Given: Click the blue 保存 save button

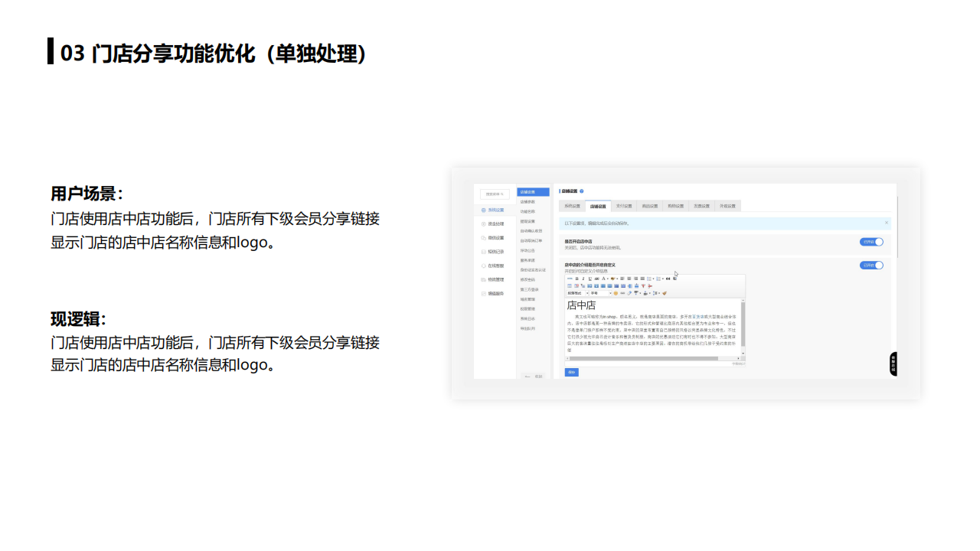Looking at the screenshot, I should [x=571, y=372].
